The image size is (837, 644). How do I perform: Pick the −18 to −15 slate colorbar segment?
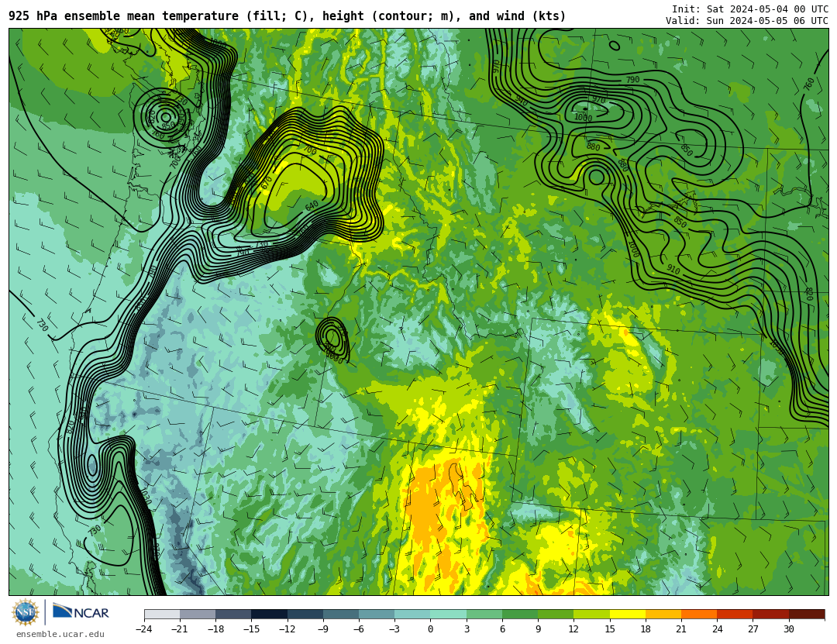234,614
